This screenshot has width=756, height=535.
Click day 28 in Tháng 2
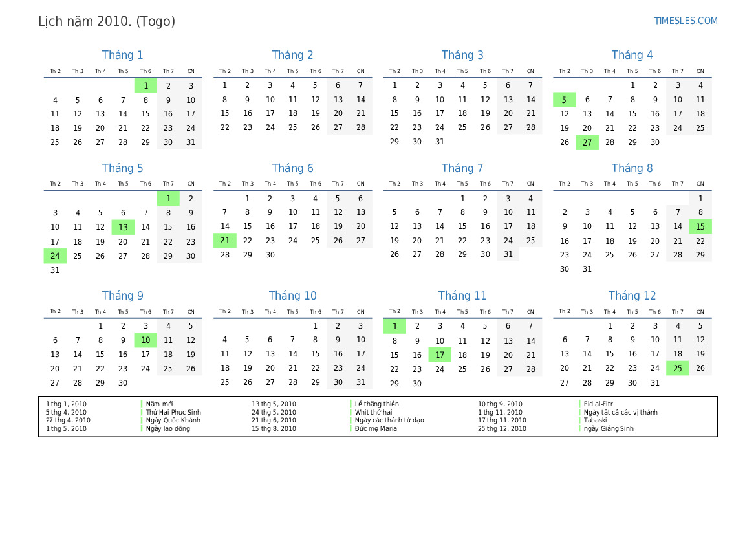click(361, 127)
